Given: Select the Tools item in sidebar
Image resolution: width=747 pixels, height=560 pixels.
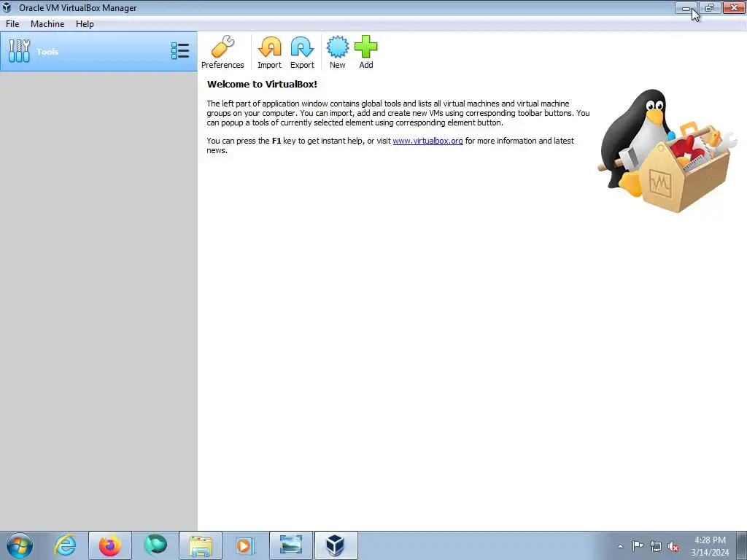Looking at the screenshot, I should click(98, 52).
